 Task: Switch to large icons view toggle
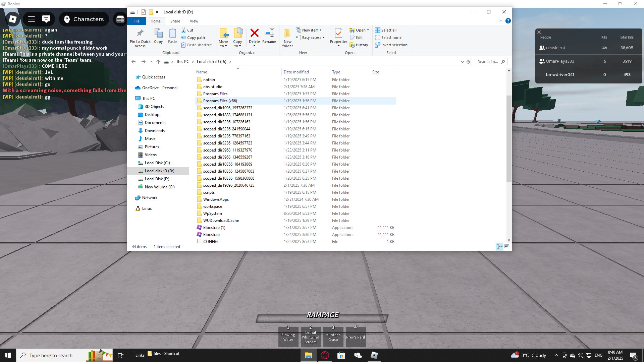coord(507,246)
